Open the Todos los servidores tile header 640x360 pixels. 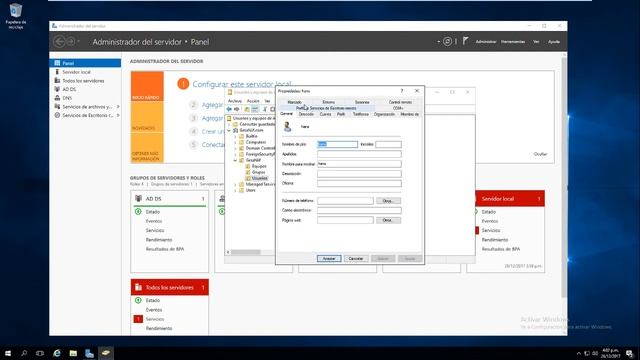coord(169,287)
